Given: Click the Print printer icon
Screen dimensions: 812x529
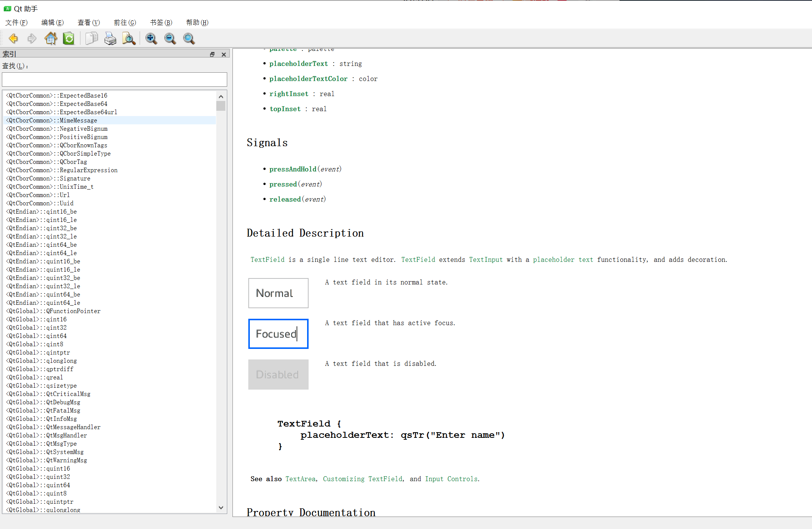Looking at the screenshot, I should (110, 38).
